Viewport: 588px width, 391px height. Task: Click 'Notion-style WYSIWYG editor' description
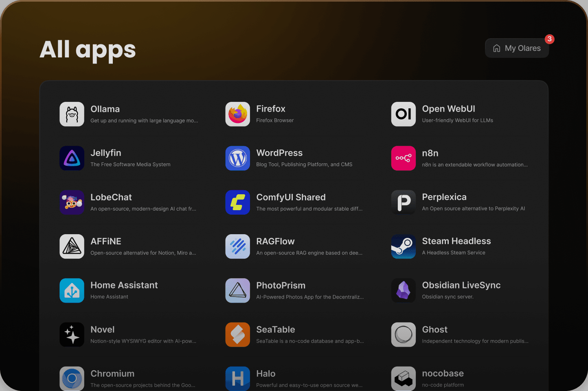coord(143,341)
